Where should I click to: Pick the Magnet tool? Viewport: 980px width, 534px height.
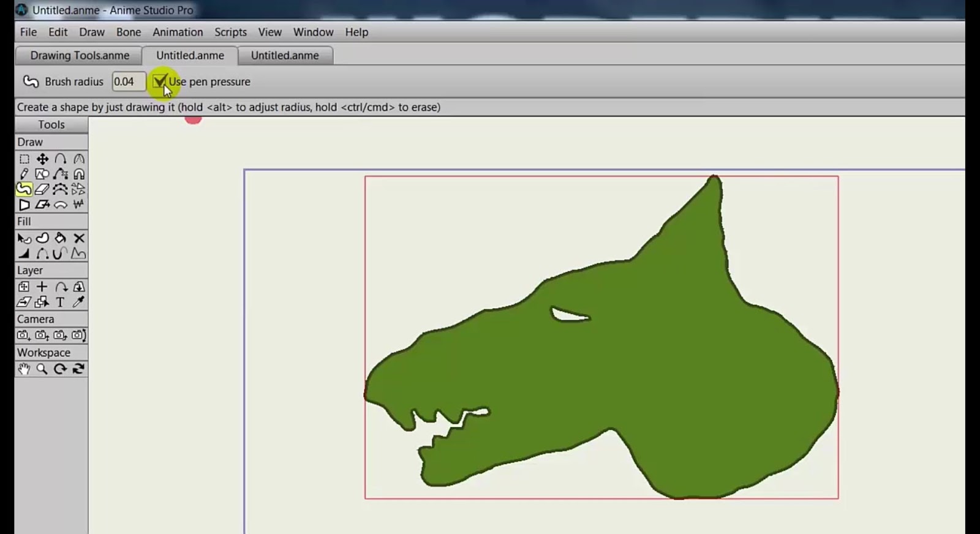tap(79, 175)
